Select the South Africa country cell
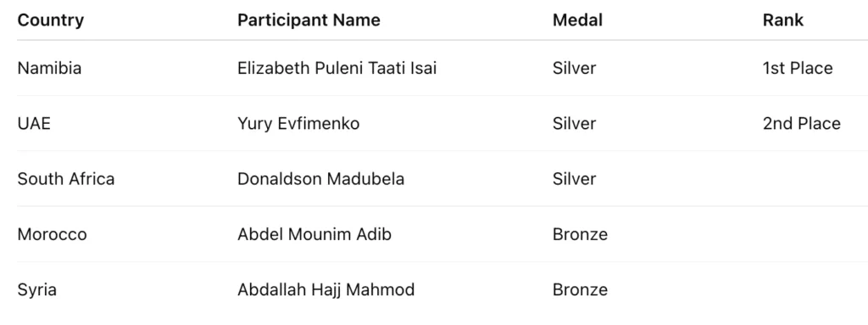868x325 pixels. [x=66, y=178]
